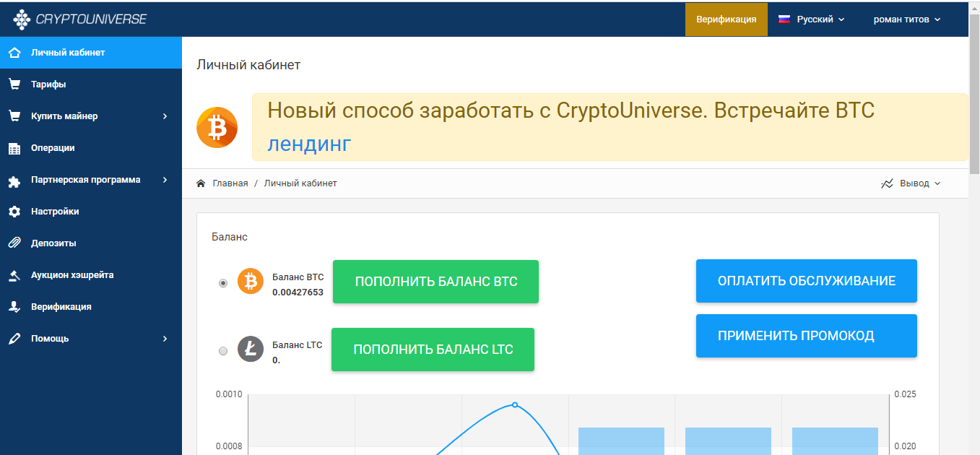Image resolution: width=980 pixels, height=455 pixels.
Task: Click the peak data point on the chart
Action: pos(515,404)
